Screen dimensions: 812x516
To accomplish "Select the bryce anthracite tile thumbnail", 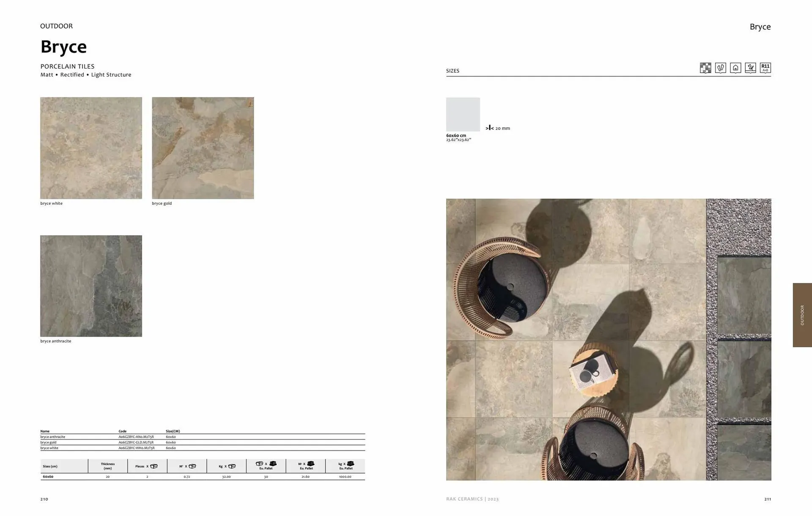I will tap(91, 285).
